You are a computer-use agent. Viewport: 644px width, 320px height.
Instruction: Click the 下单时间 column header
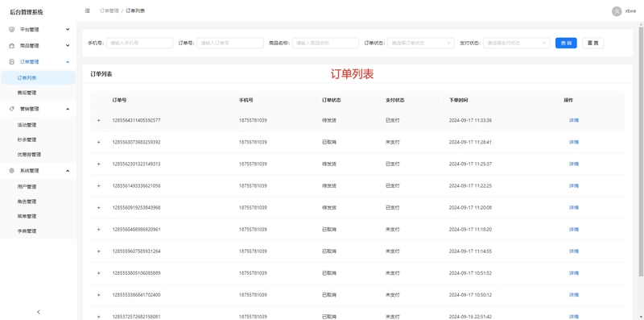tap(458, 101)
